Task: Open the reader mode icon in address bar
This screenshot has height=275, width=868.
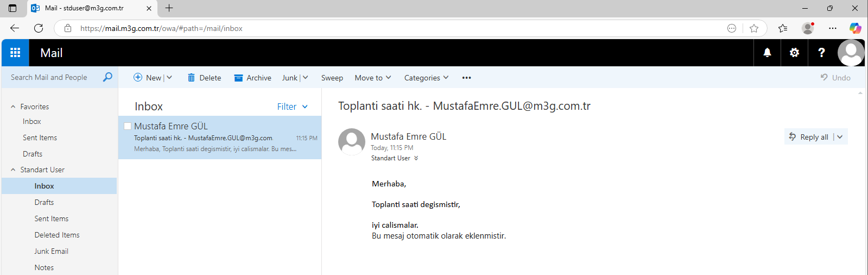Action: tap(732, 28)
